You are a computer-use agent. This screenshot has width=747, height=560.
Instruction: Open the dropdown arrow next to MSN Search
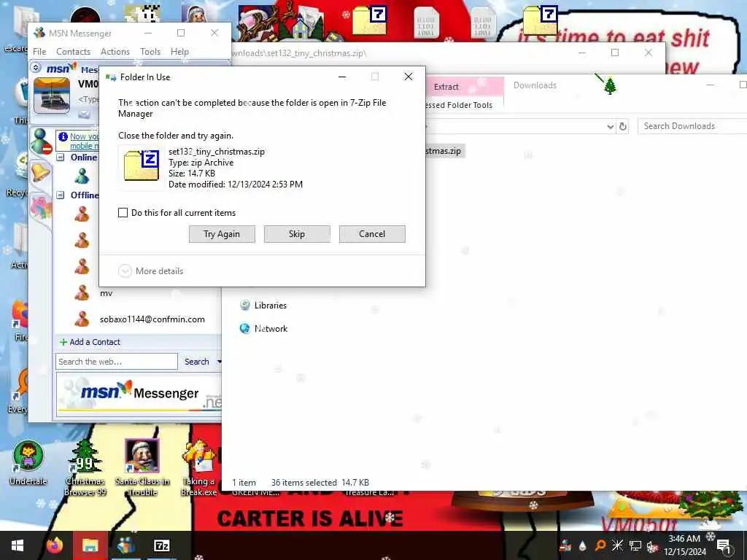[x=219, y=362]
